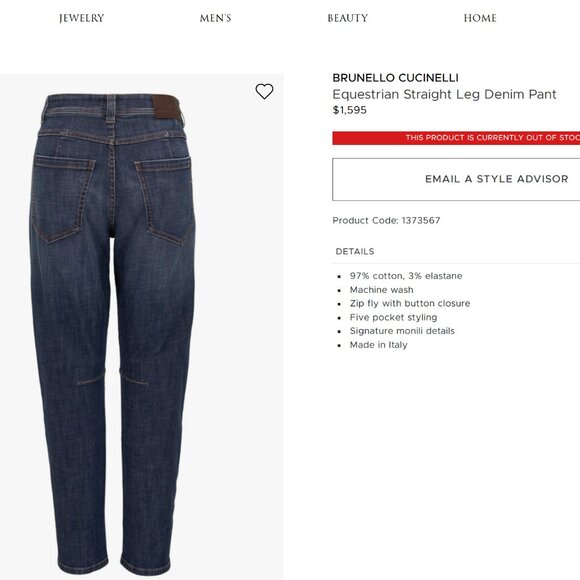Viewport: 580px width, 580px height.
Task: Open the Men's menu
Action: pyautogui.click(x=215, y=18)
